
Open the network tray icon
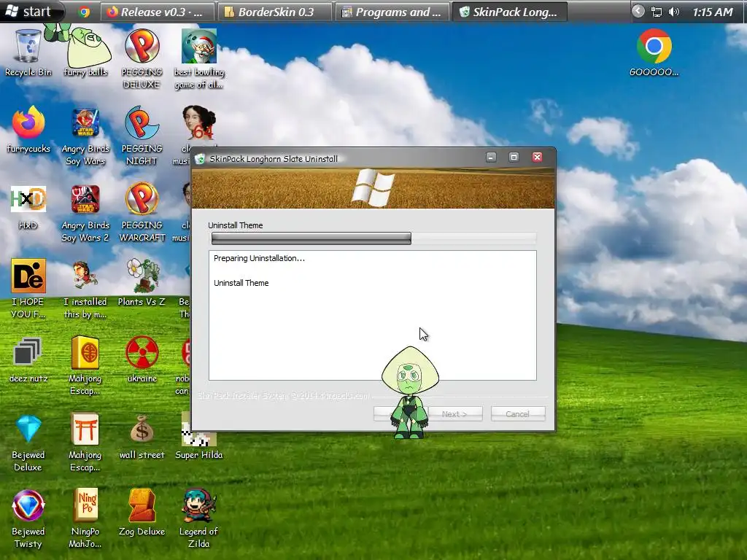pos(657,12)
